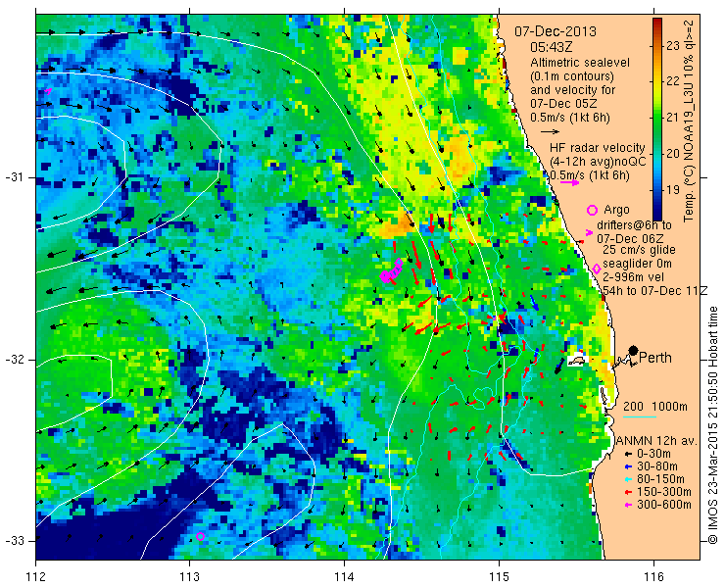Viewport: 725px width, 588px height.
Task: Click the latitude axis label -31
Action: (x=15, y=177)
